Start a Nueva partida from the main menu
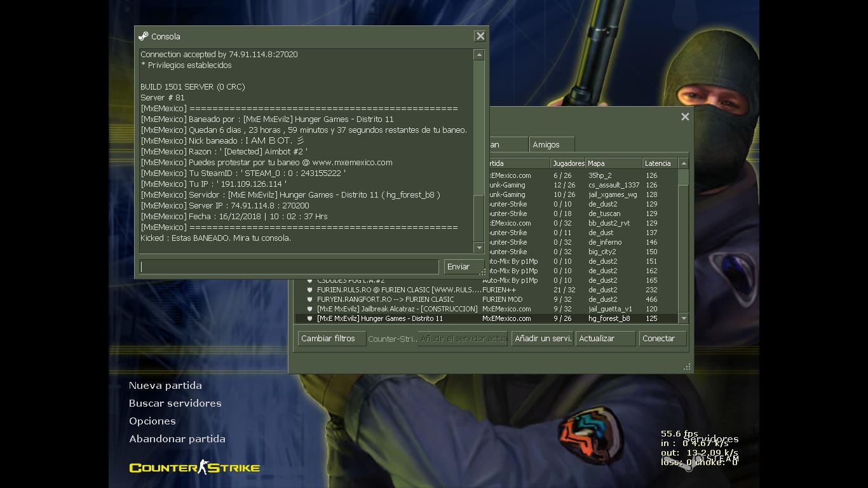This screenshot has width=868, height=488. click(x=165, y=386)
